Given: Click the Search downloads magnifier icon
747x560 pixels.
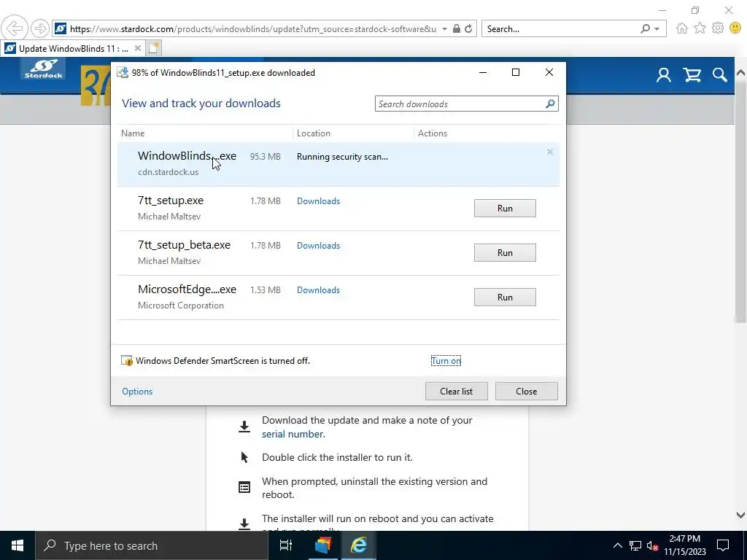Looking at the screenshot, I should click(550, 104).
